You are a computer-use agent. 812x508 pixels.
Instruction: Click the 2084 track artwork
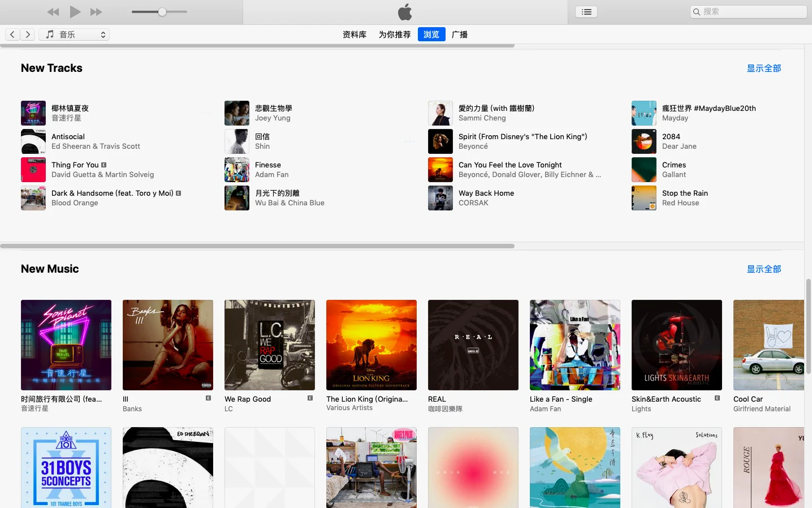(x=644, y=141)
